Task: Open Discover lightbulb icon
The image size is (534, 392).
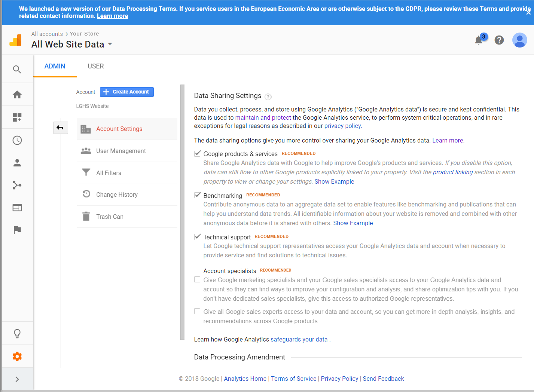Action: [x=17, y=333]
